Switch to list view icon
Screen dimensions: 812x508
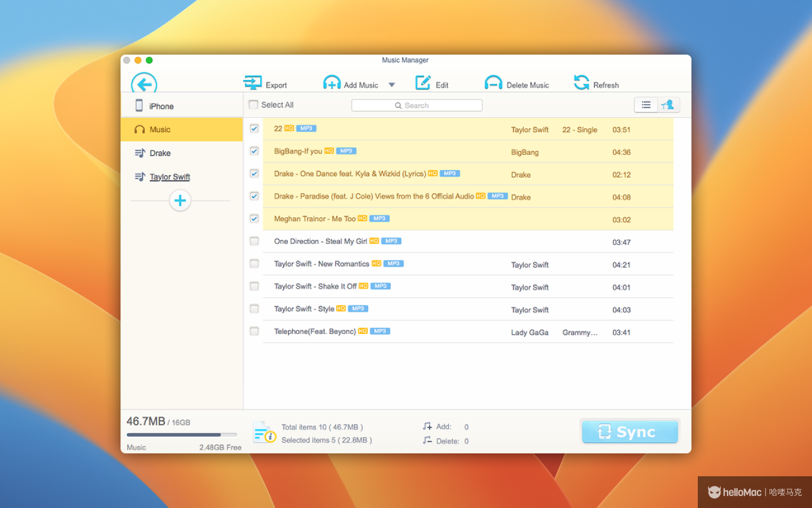[646, 105]
